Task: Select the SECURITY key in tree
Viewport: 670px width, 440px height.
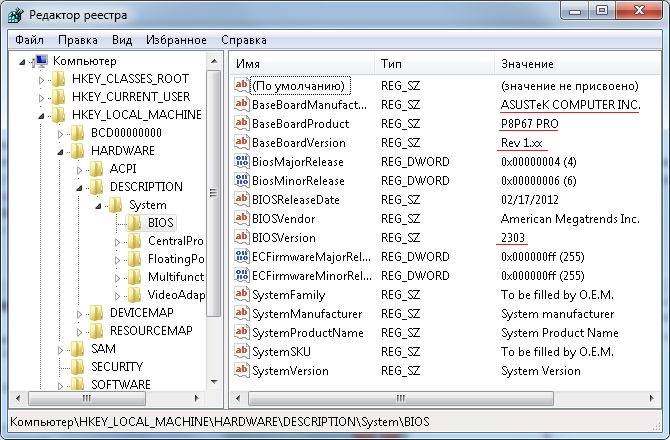Action: (x=116, y=367)
